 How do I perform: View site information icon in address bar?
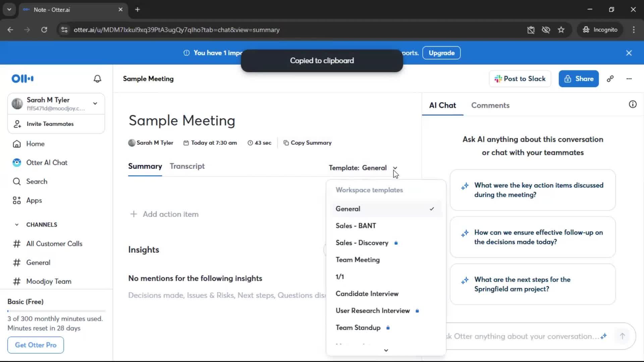pos(64,30)
